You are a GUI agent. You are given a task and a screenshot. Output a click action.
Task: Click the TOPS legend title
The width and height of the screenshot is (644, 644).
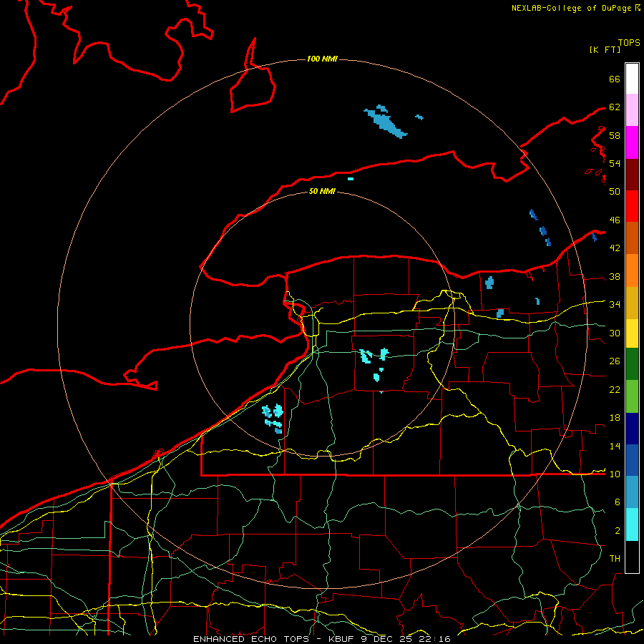click(x=629, y=43)
